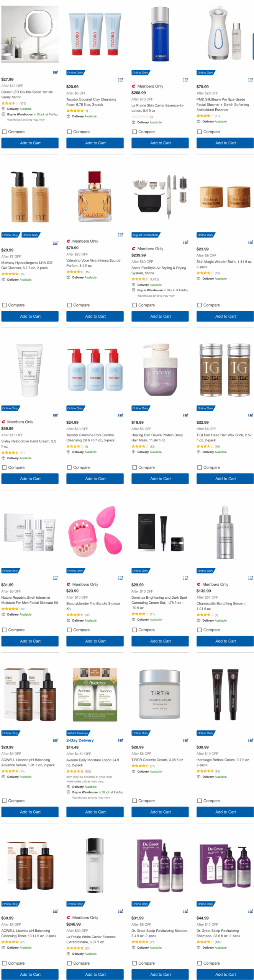The width and height of the screenshot is (254, 980).
Task: Open Healing Bird Revive Hair Mask link
Action: [157, 438]
